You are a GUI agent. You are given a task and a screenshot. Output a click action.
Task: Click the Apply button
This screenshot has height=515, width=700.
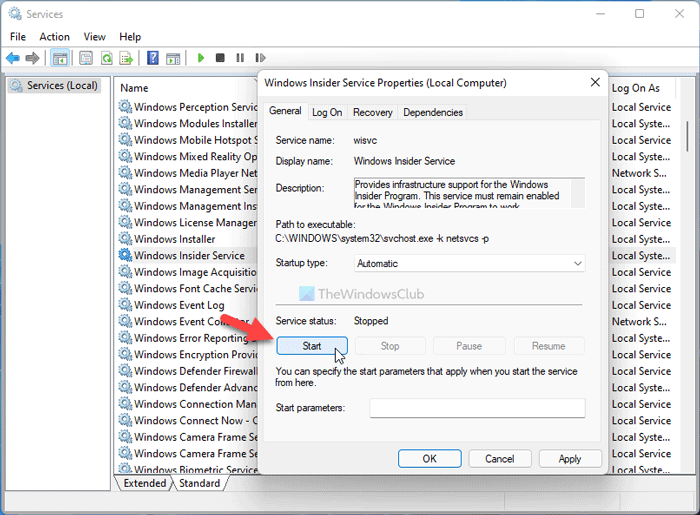[x=570, y=459]
